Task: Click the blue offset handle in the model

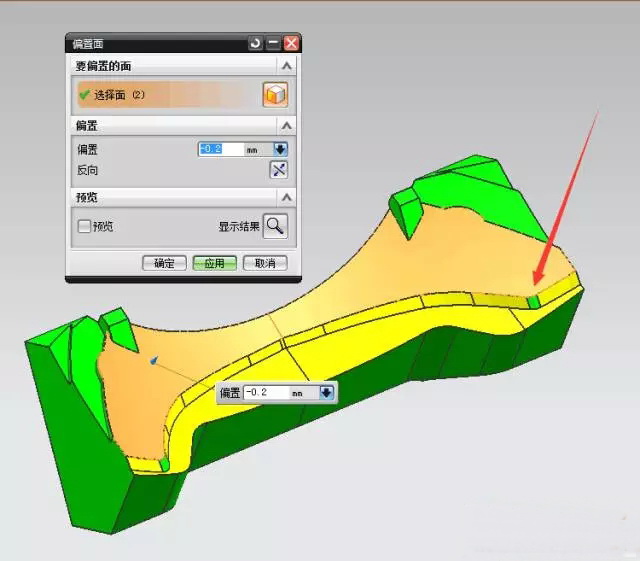Action: [x=153, y=360]
